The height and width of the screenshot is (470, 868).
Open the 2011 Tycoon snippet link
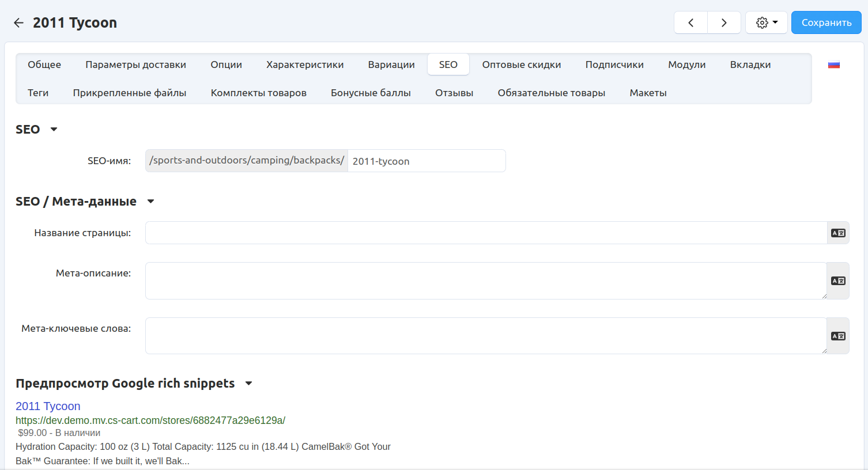pos(48,406)
